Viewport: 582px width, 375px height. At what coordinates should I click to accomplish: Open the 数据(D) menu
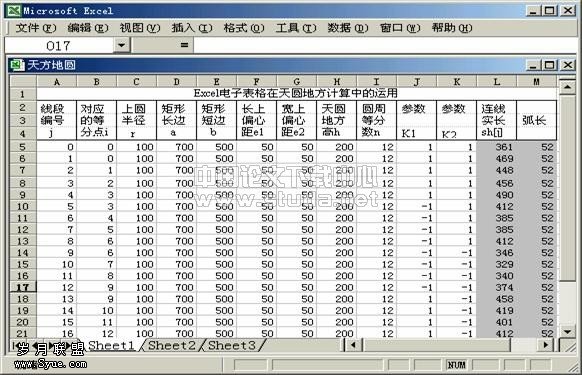[x=348, y=28]
